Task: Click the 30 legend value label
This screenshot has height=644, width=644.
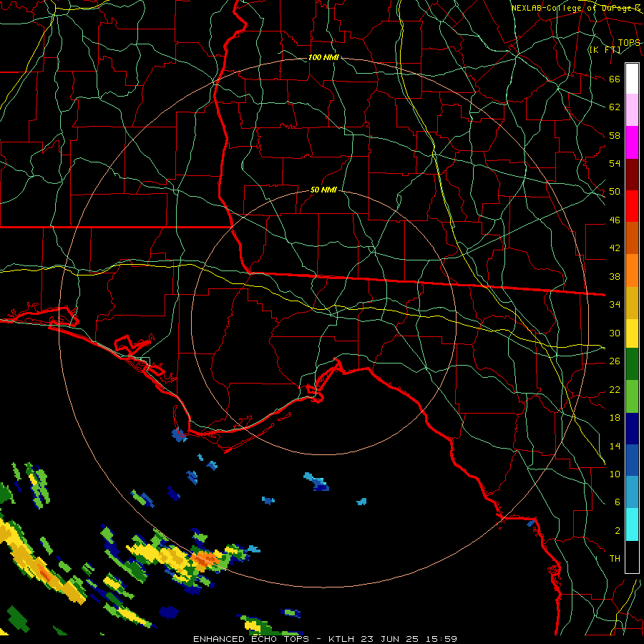Action: pyautogui.click(x=615, y=333)
